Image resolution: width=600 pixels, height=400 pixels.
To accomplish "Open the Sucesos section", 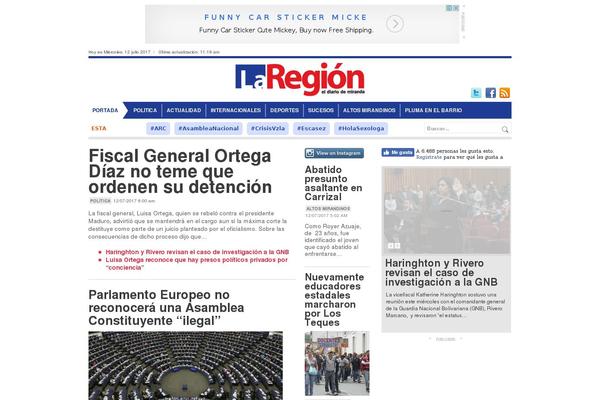I will point(321,110).
